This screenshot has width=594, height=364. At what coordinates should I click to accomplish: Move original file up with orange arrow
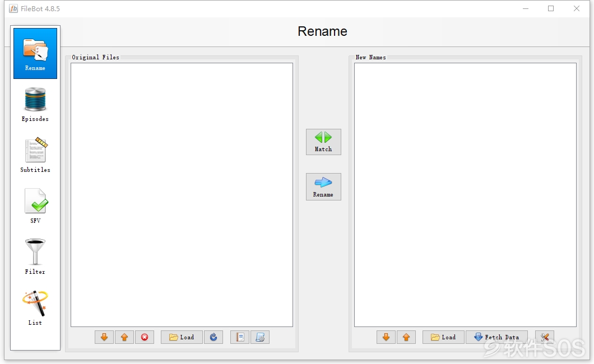click(124, 337)
